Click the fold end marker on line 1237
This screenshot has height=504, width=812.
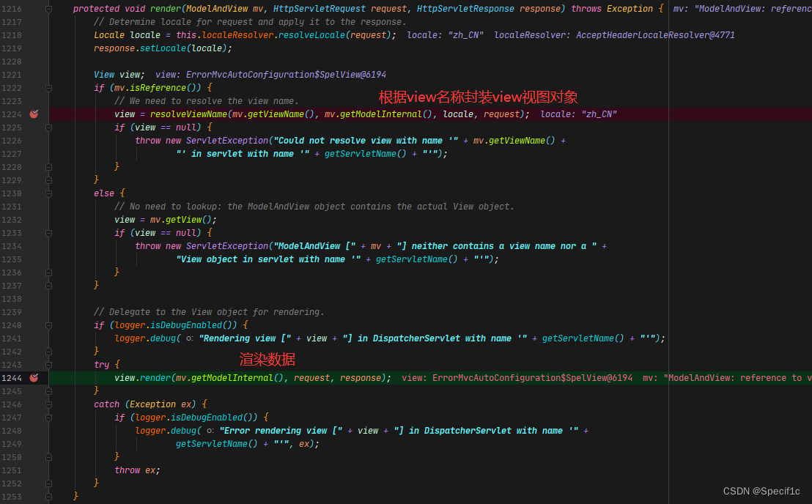pos(48,286)
